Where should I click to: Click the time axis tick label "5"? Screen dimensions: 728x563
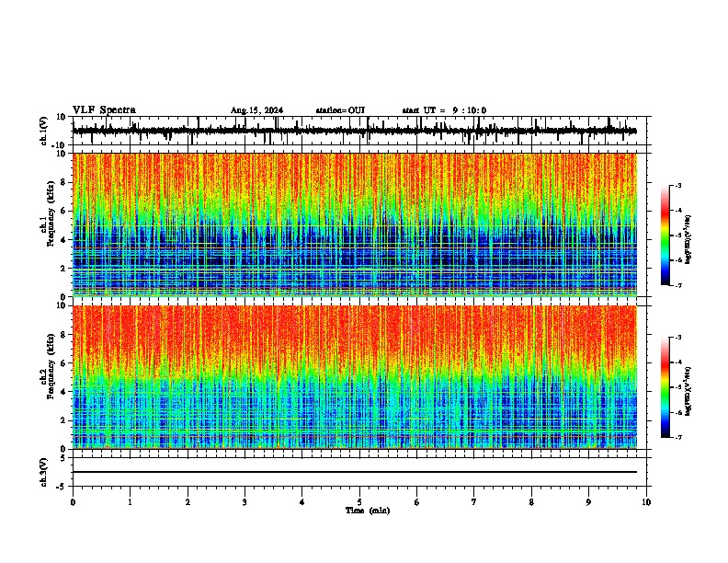[x=359, y=502]
